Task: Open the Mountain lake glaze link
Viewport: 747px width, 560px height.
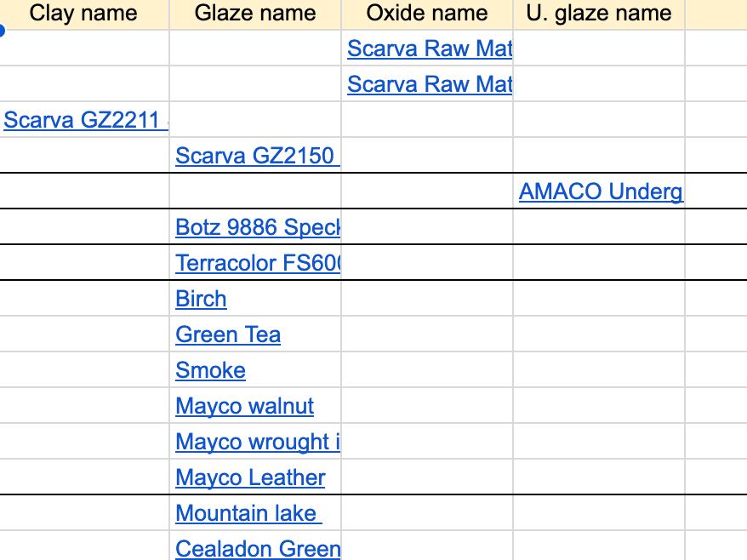Action: pos(248,513)
